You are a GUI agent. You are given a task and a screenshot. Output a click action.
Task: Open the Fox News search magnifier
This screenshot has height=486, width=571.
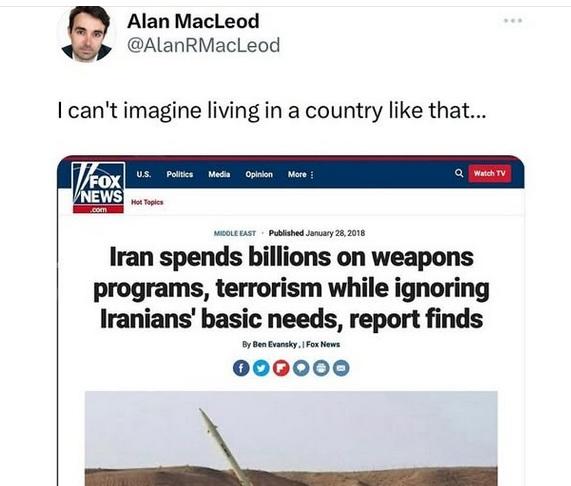(459, 173)
